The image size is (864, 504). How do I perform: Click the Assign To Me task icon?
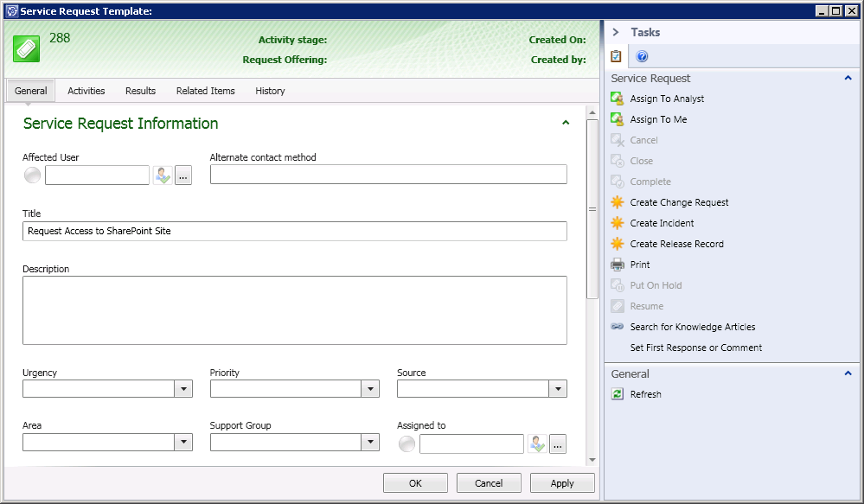click(617, 119)
